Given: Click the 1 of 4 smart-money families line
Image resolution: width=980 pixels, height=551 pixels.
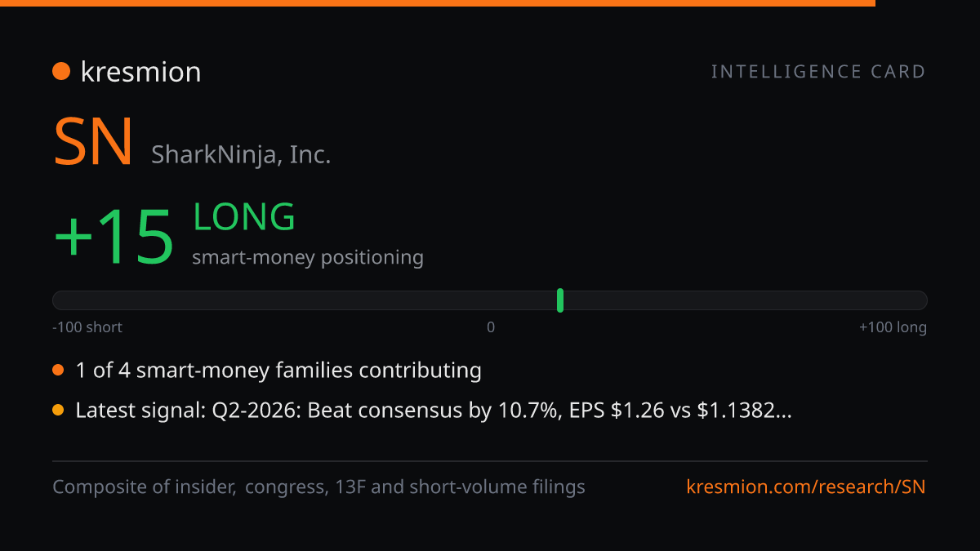Looking at the screenshot, I should [x=278, y=371].
